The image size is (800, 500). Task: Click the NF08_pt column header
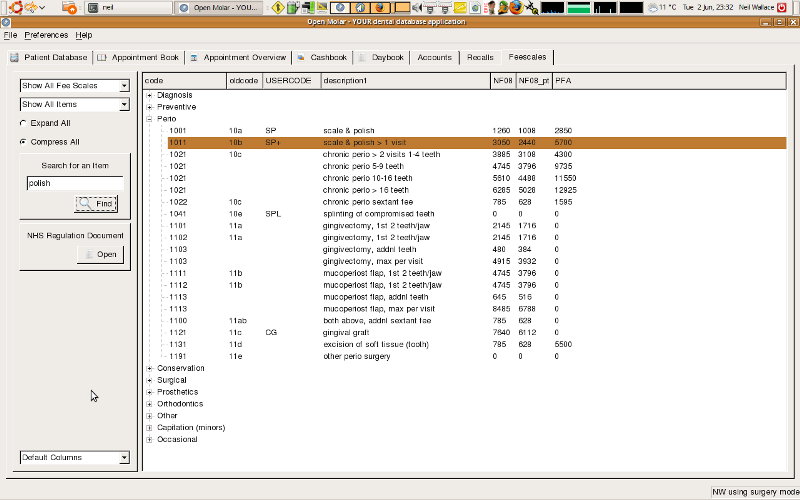[534, 81]
